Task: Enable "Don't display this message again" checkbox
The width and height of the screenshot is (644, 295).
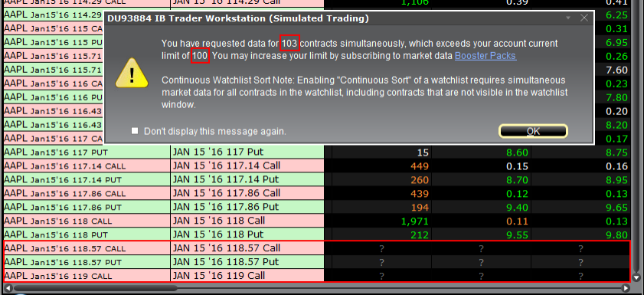Action: click(135, 131)
